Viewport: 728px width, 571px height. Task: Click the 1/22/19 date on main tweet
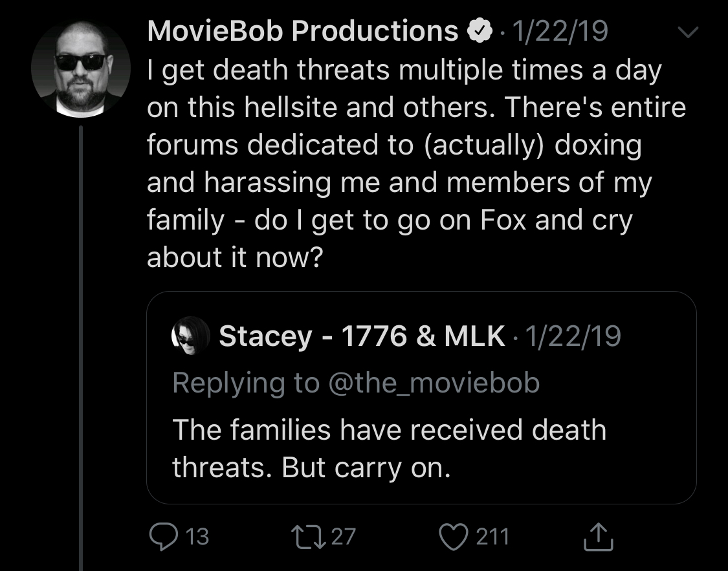click(x=560, y=31)
